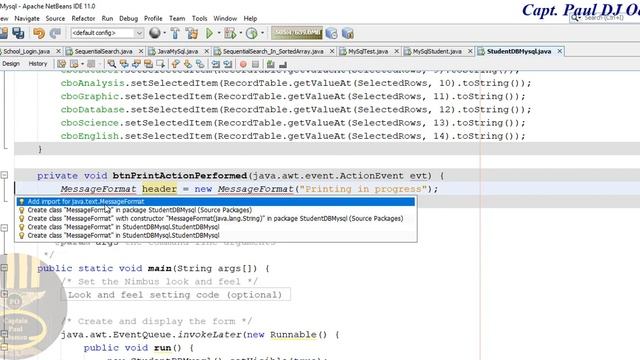Screen dimensions: 640x360
Task: Switch to the MySqlTest.java tab
Action: [368, 51]
